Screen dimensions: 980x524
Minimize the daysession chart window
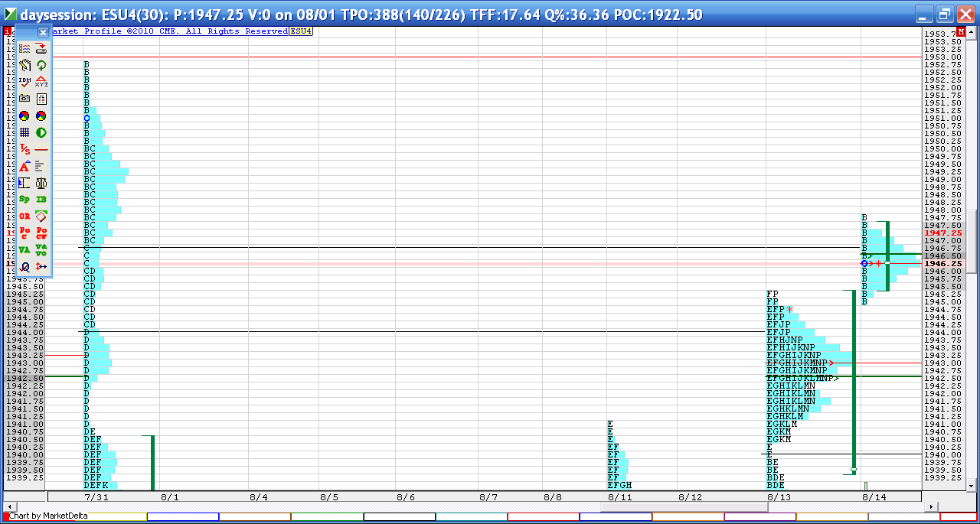click(x=926, y=15)
